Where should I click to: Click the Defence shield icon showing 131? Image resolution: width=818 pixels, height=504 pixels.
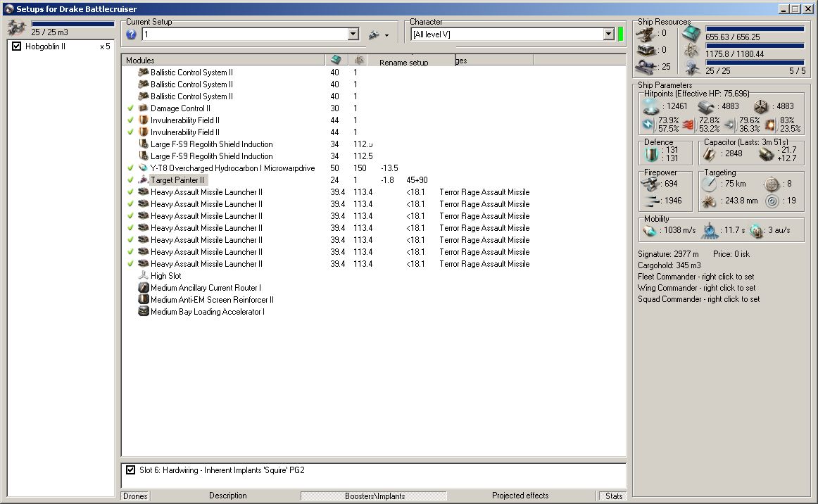pyautogui.click(x=651, y=154)
